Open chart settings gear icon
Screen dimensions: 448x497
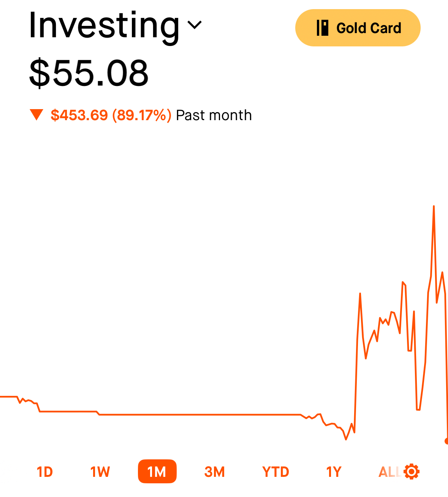tap(412, 472)
